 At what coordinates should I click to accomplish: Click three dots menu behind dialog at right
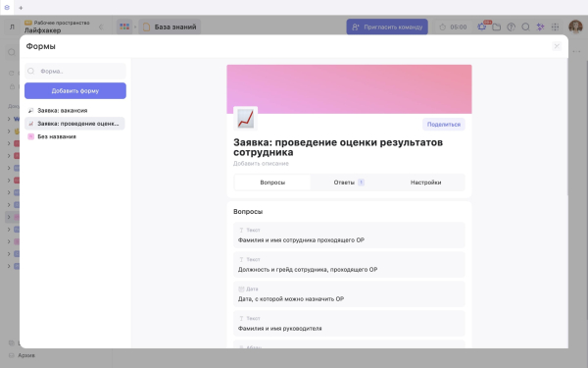tap(577, 51)
